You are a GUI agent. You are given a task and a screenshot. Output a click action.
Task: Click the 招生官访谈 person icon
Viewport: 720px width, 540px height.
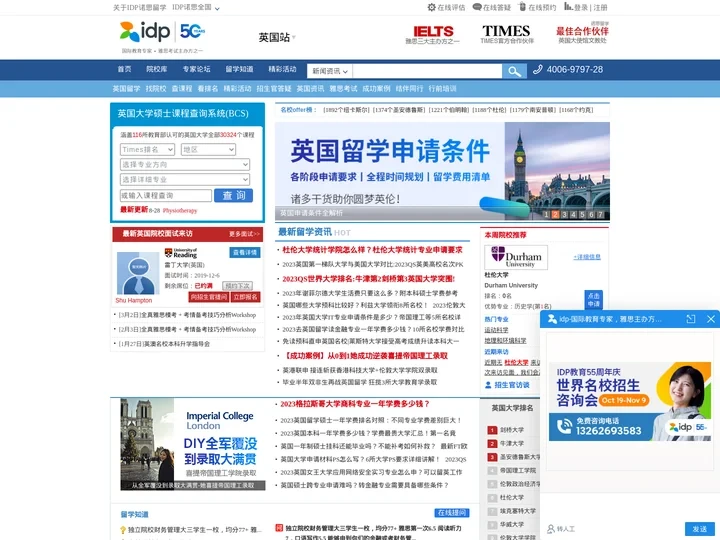pos(488,385)
